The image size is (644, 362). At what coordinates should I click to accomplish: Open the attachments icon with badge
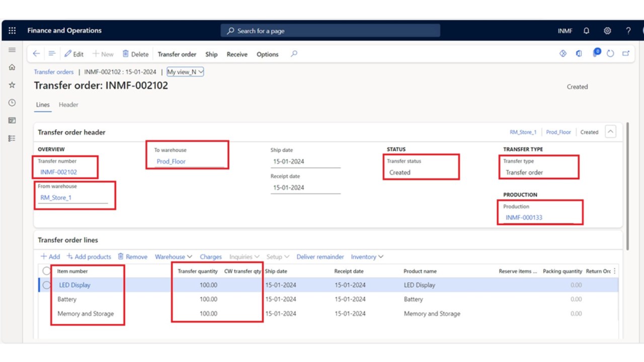point(596,53)
